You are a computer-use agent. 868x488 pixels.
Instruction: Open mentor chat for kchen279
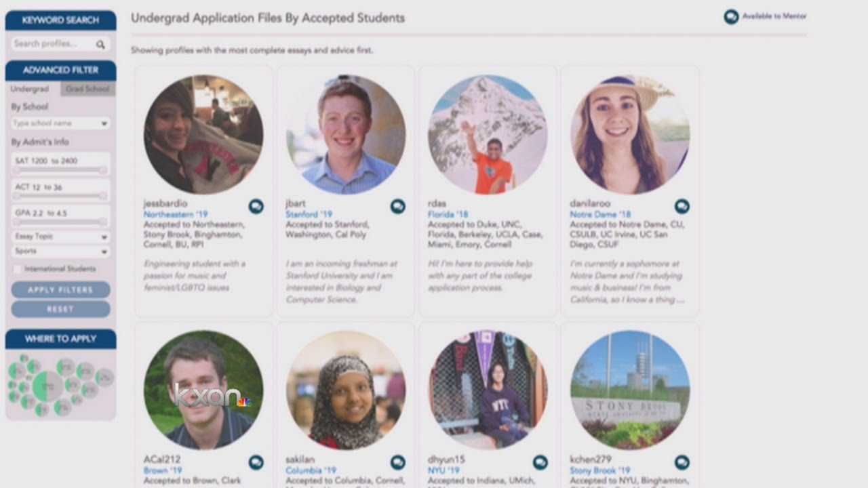[682, 462]
